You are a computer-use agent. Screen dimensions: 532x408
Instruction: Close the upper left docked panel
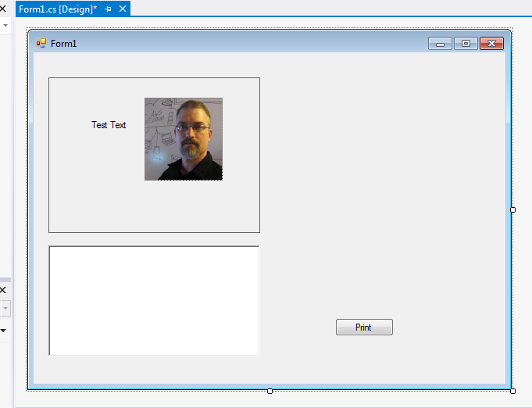pos(2,8)
